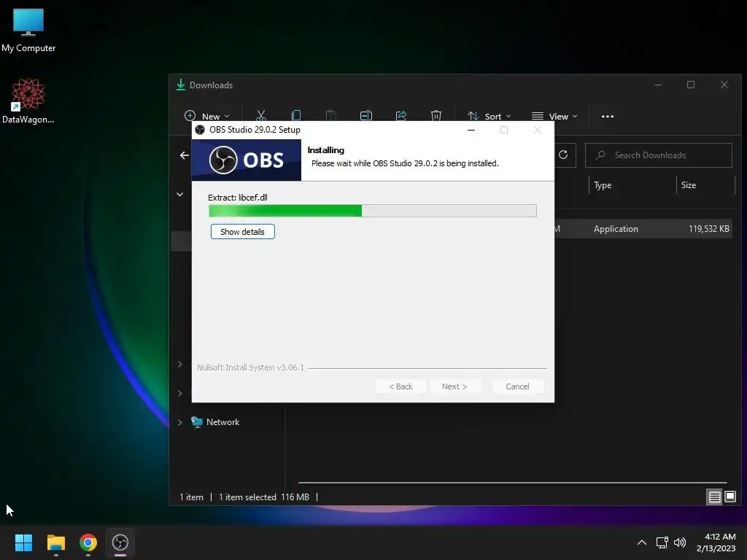Maximize the Downloads window

pos(691,85)
